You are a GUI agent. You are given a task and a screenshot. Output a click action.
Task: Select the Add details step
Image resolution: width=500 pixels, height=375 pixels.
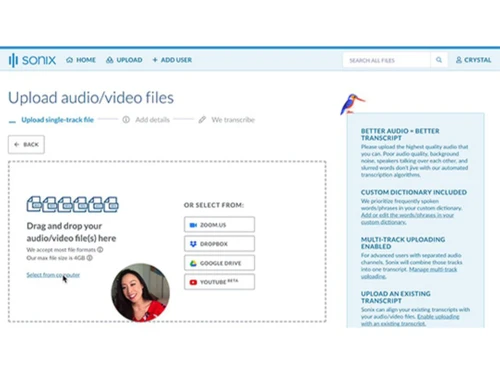pos(146,120)
